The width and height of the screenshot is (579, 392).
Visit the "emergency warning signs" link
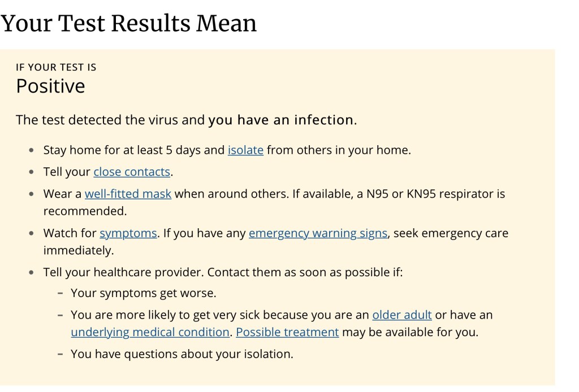click(318, 233)
